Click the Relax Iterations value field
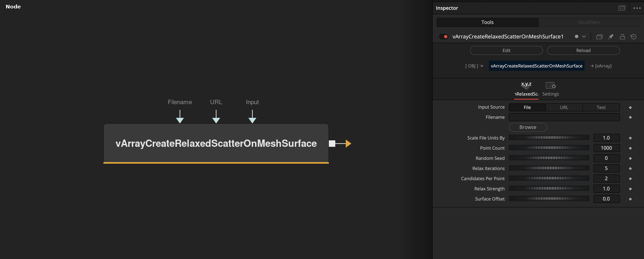Screen dimensions: 644x259 point(607,169)
